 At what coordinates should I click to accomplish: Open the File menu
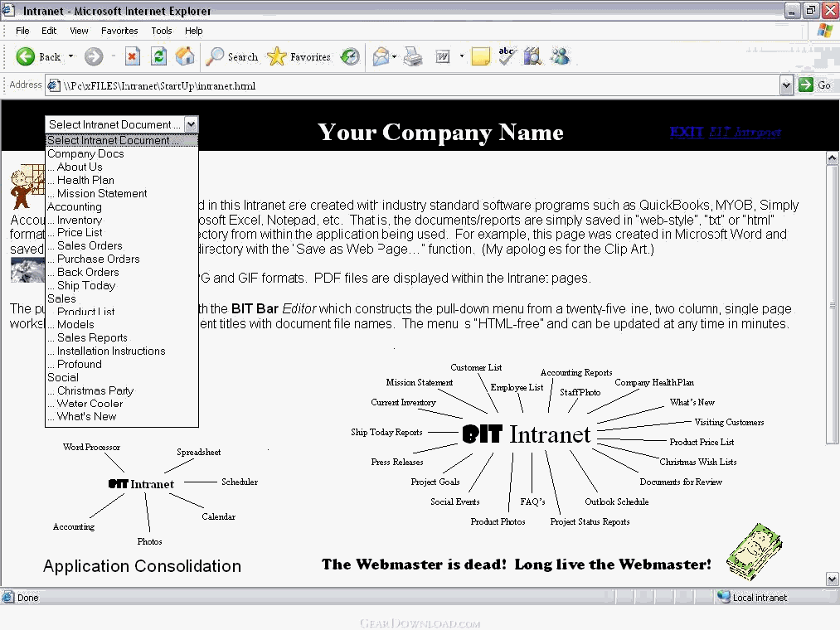[22, 31]
